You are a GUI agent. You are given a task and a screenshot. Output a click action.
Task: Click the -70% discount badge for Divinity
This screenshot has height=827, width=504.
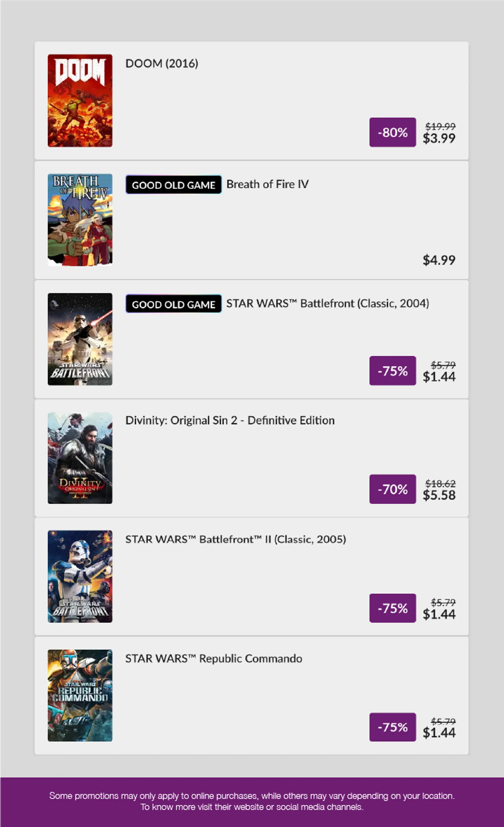point(393,489)
